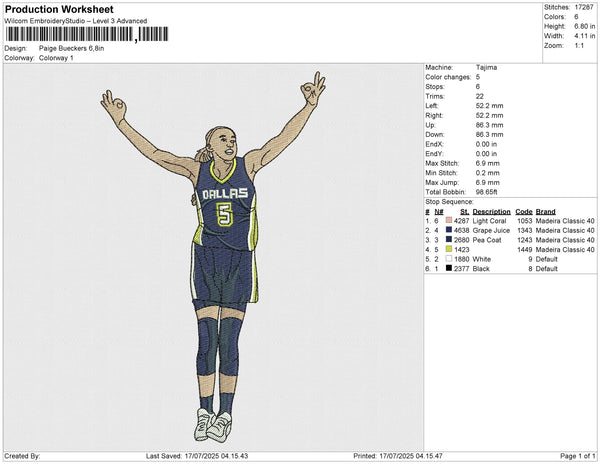Click the 'Stop Sequence:' label
Image resolution: width=600 pixels, height=464 pixels.
click(x=449, y=202)
